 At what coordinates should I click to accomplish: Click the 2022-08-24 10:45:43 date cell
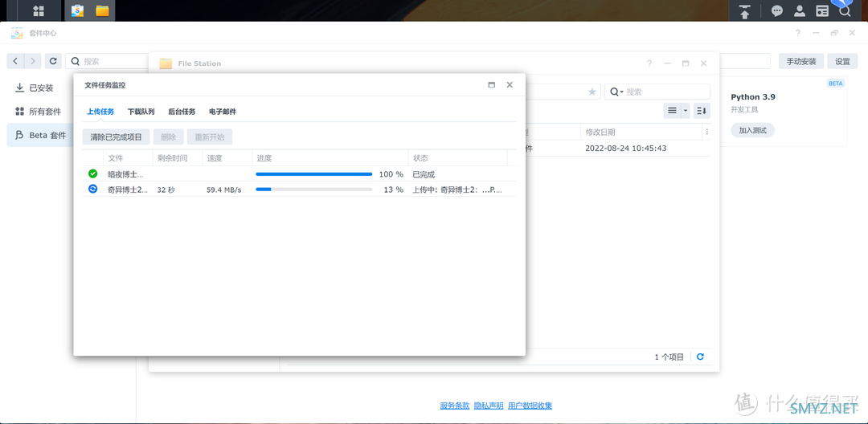click(x=625, y=148)
